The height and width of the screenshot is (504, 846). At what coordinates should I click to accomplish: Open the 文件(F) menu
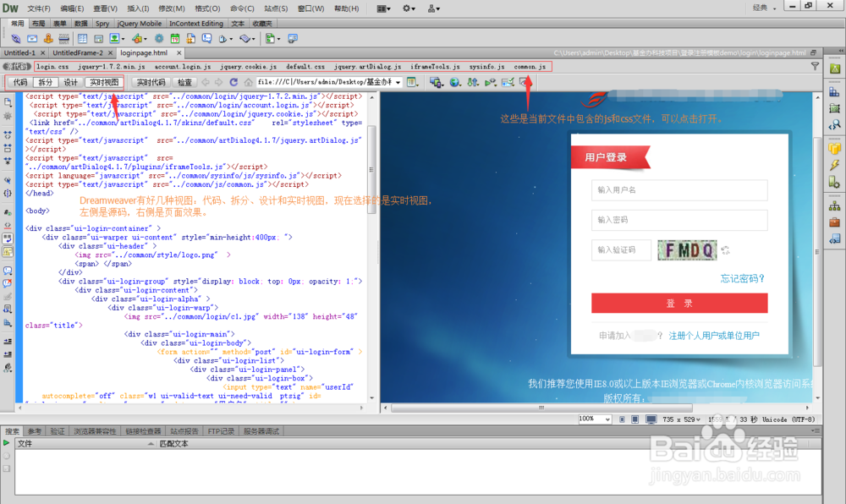39,8
